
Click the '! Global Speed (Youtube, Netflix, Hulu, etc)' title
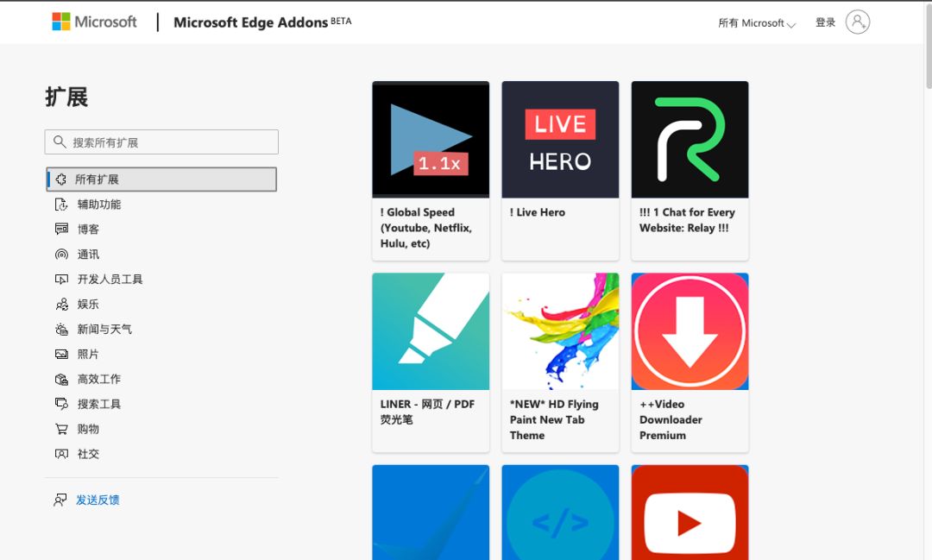(426, 228)
